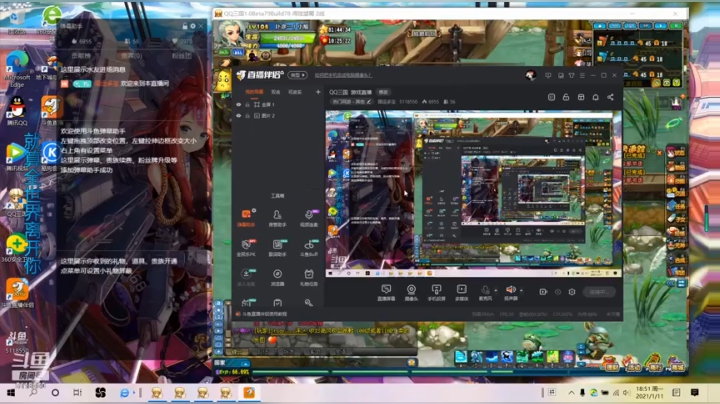The width and height of the screenshot is (720, 404).
Task: Open the underlined tip link in title bar
Action: tap(343, 75)
